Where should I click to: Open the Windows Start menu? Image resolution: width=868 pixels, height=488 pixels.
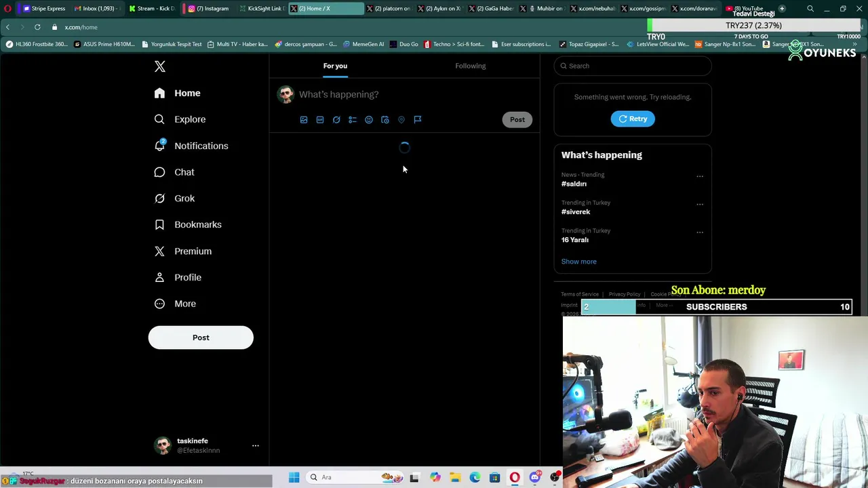click(x=294, y=477)
